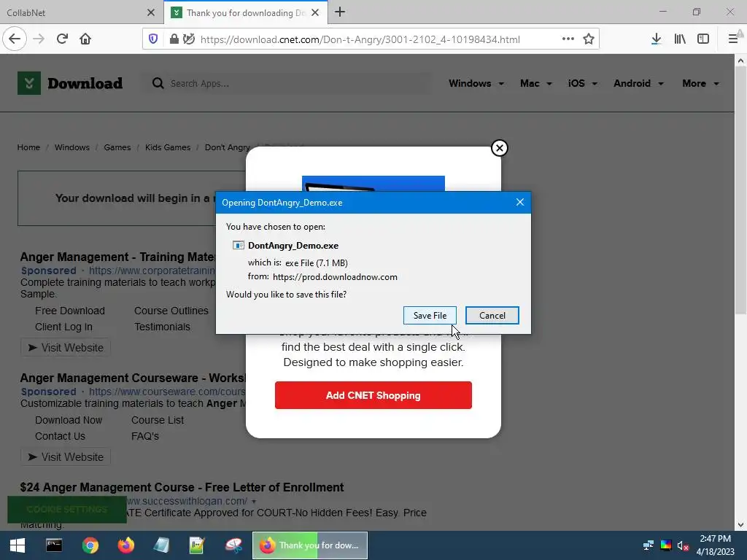Open Testimonials ad link
Screen dimensions: 747x560
(x=162, y=327)
